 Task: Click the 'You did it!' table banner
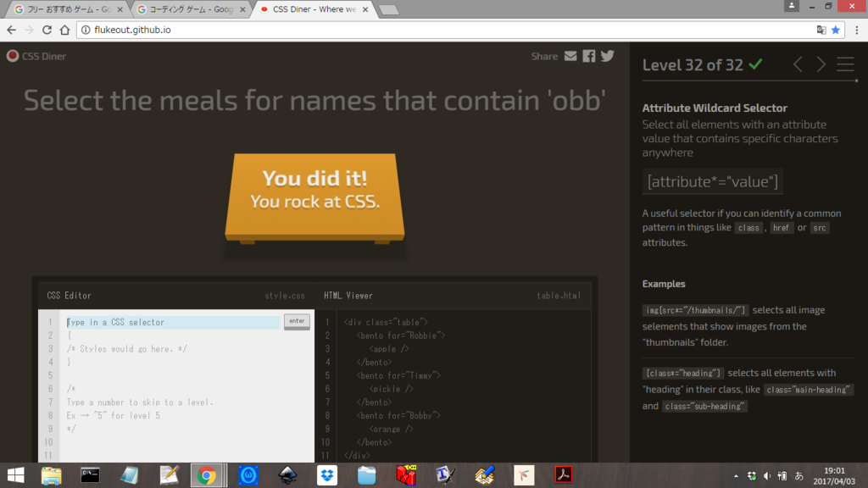click(314, 197)
